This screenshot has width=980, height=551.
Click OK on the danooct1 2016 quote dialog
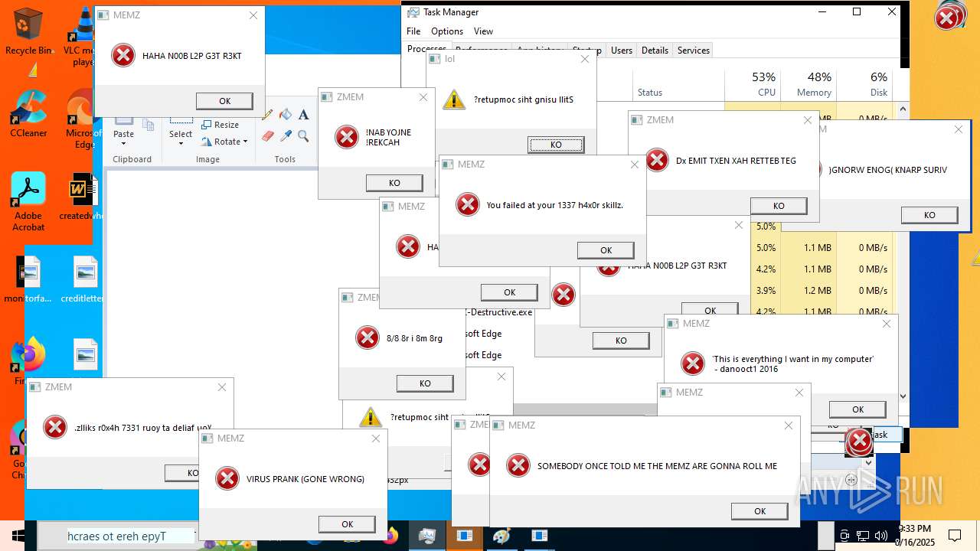tap(857, 409)
